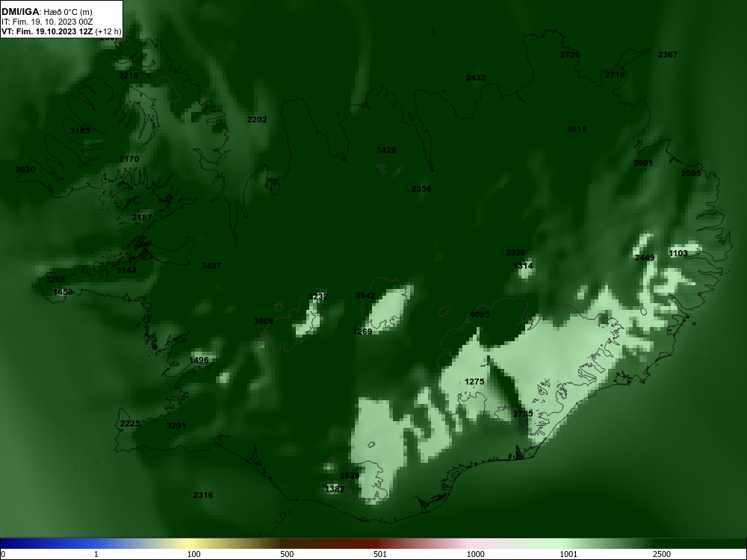747x560 pixels.
Task: Click the 3001 value label
Action: [x=642, y=163]
